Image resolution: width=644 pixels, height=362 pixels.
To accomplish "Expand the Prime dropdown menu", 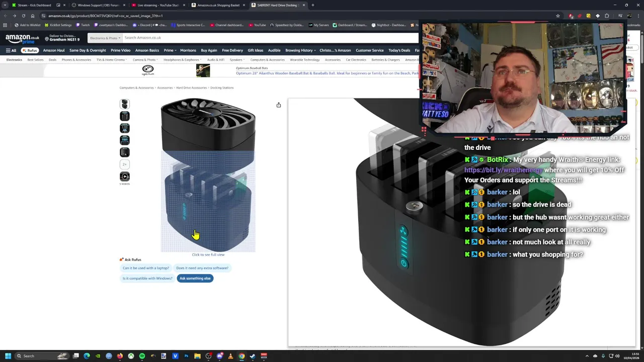I will tap(169, 50).
